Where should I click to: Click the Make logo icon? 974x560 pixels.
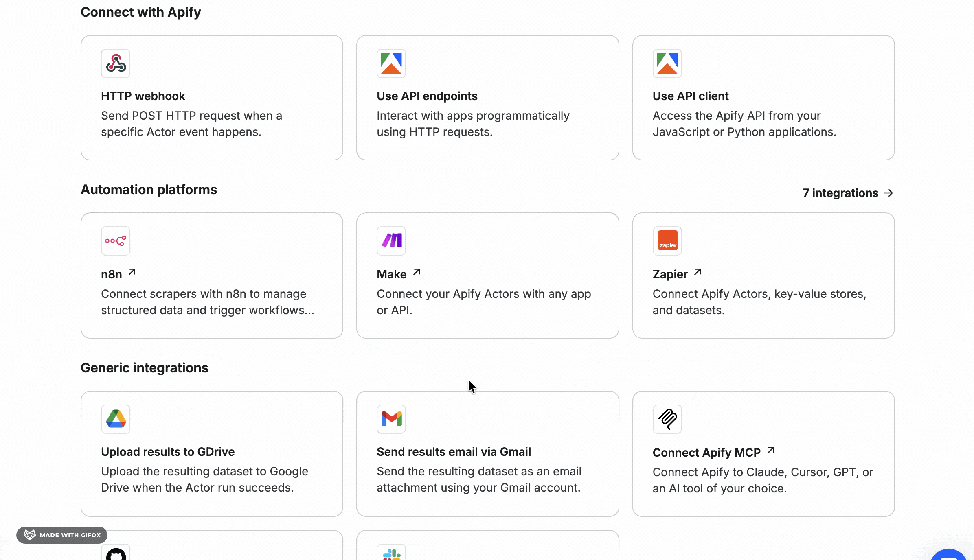(391, 241)
